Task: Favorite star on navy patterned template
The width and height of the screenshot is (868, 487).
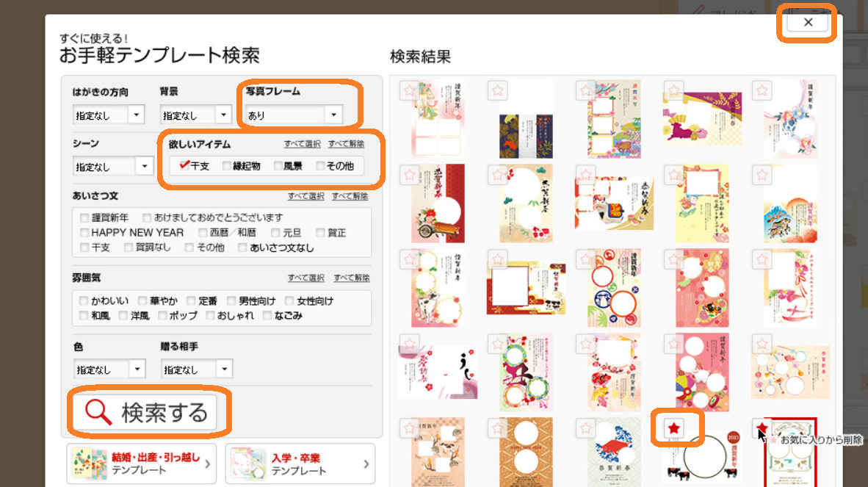Action: (x=497, y=90)
